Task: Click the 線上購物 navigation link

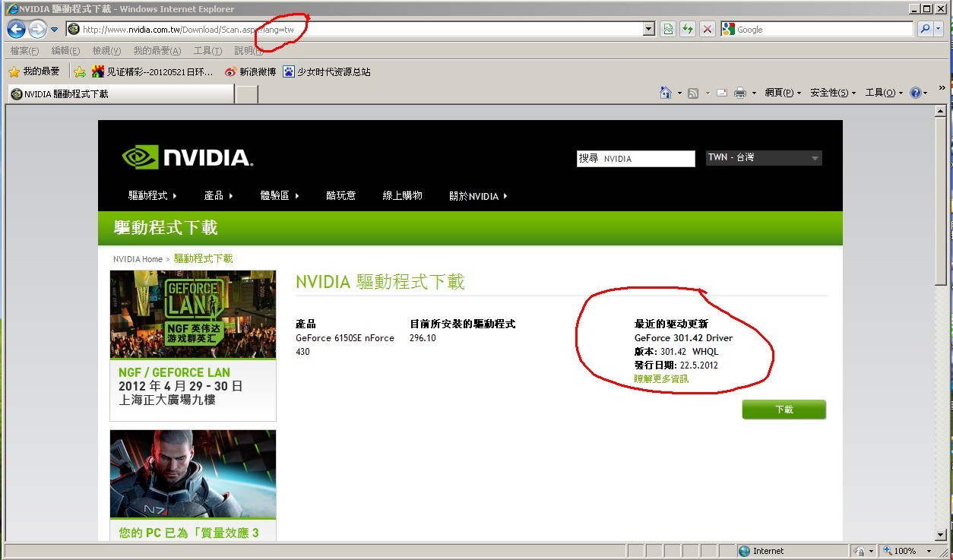Action: tap(402, 195)
